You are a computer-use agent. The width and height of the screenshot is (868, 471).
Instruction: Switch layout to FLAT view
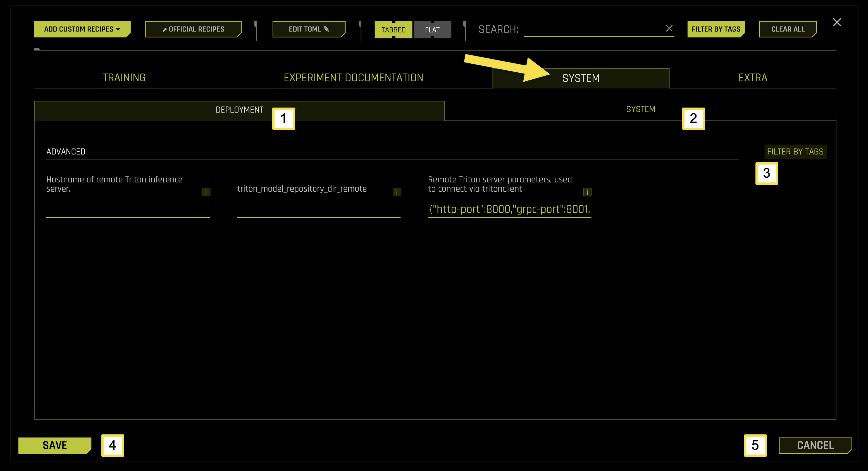(x=432, y=29)
